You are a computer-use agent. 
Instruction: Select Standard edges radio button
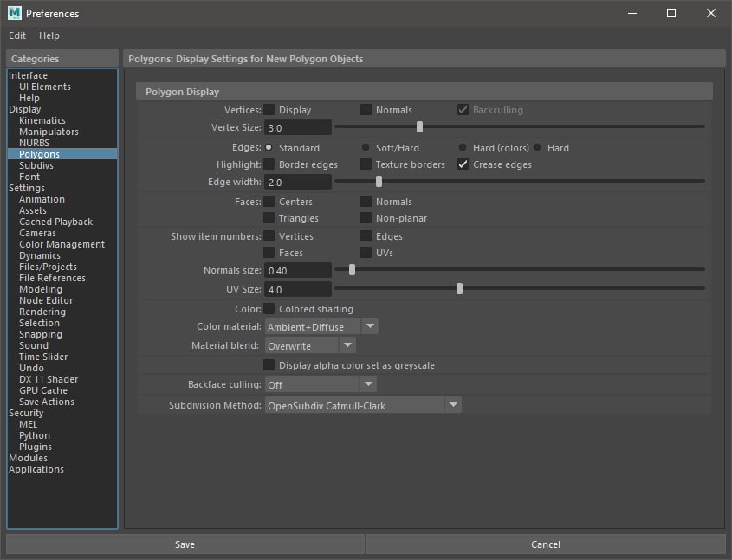click(269, 147)
